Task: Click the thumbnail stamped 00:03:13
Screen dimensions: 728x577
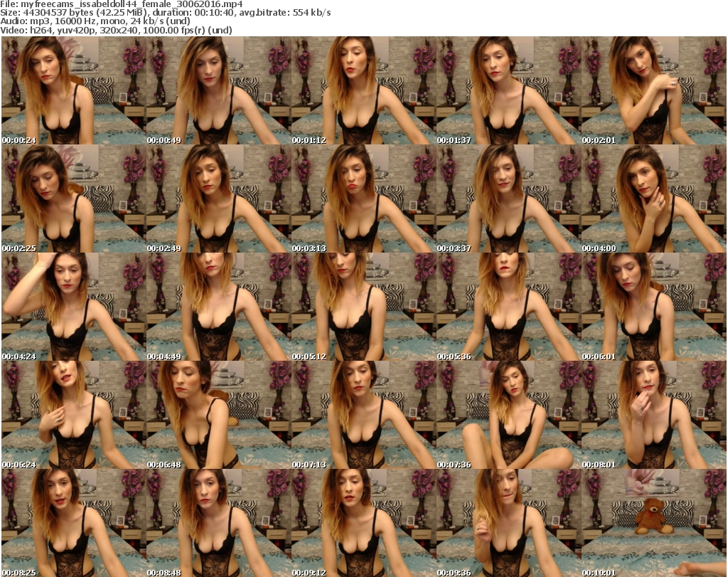Action: coord(363,198)
